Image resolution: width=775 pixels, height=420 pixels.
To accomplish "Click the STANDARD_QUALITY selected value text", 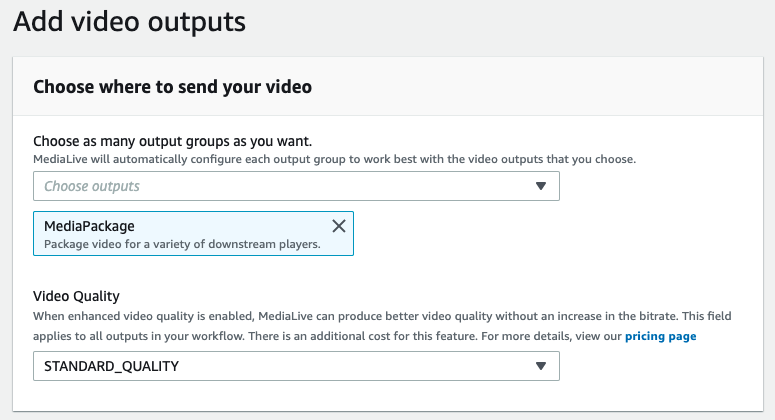I will tap(111, 366).
